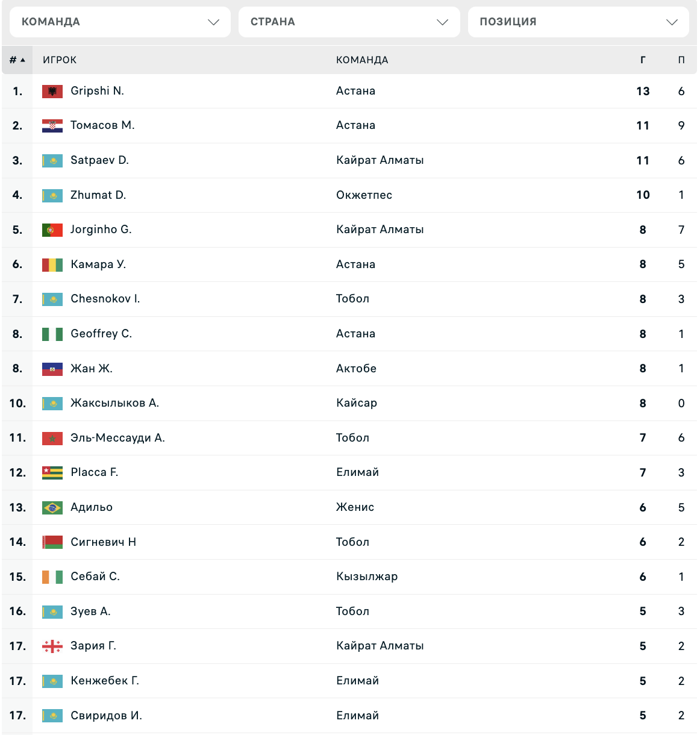Click the Nigerian flag beside Geoffrey C.
The width and height of the screenshot is (700, 735).
click(52, 334)
